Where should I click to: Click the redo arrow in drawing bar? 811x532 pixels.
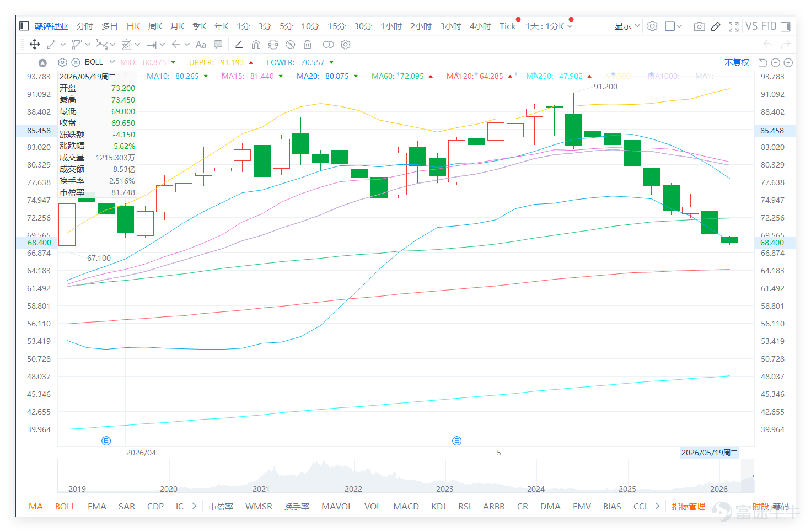pos(786,45)
